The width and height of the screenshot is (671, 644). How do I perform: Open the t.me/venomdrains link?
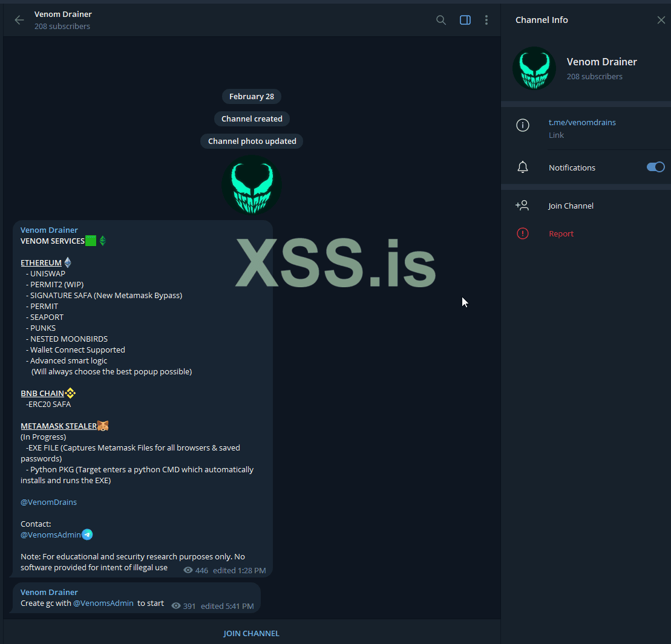582,122
